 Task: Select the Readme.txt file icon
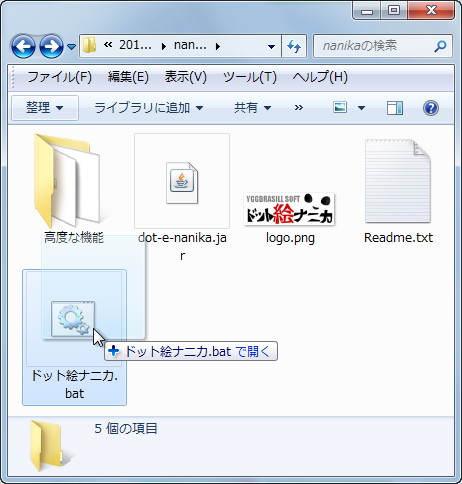(398, 181)
